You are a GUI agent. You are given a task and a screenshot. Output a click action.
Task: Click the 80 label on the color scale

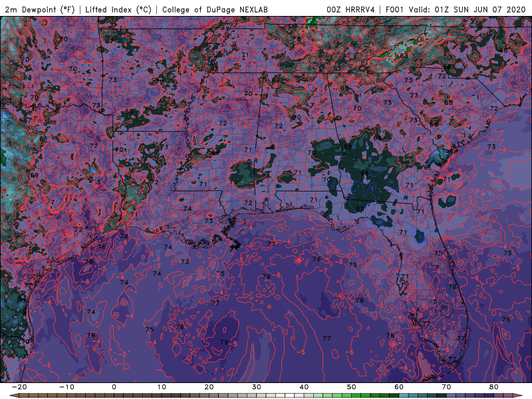pos(494,387)
